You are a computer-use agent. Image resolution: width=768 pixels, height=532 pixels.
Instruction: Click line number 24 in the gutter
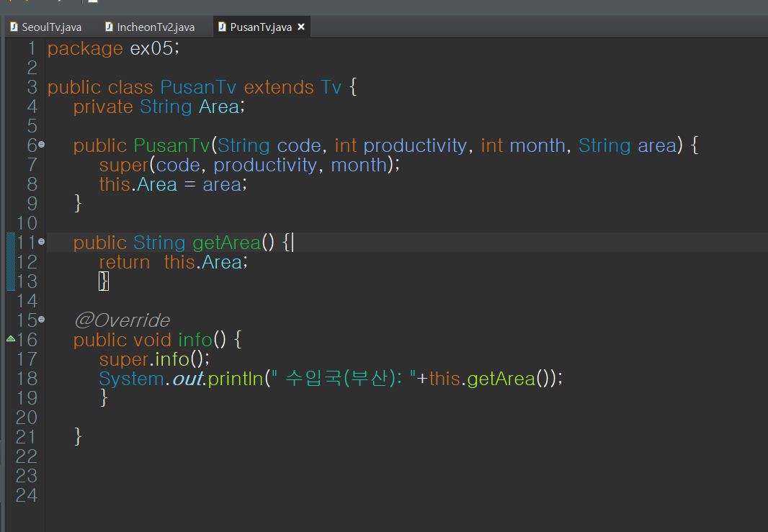(27, 495)
